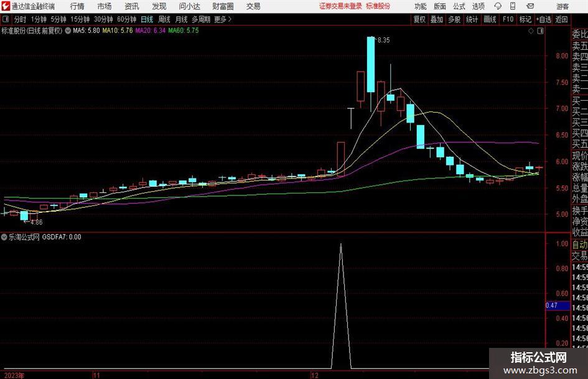Click the 通达信 red logo icon
This screenshot has width=588, height=379.
click(x=6, y=6)
